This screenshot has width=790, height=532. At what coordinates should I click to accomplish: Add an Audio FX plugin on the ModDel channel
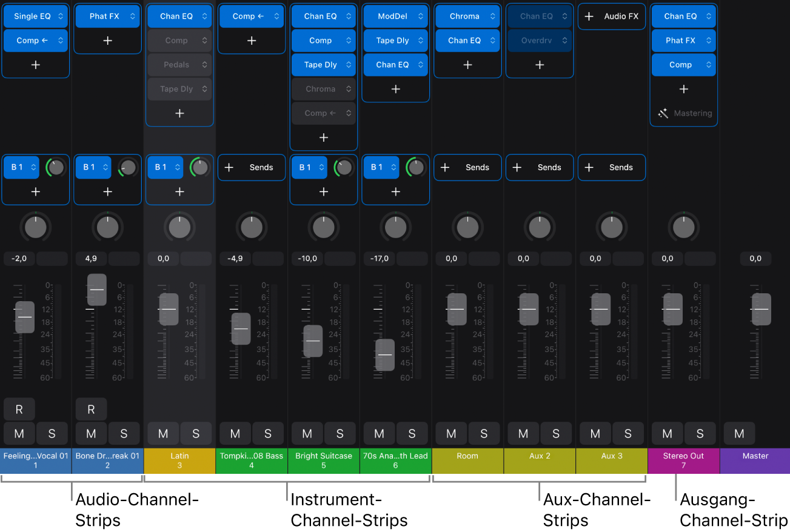click(395, 88)
